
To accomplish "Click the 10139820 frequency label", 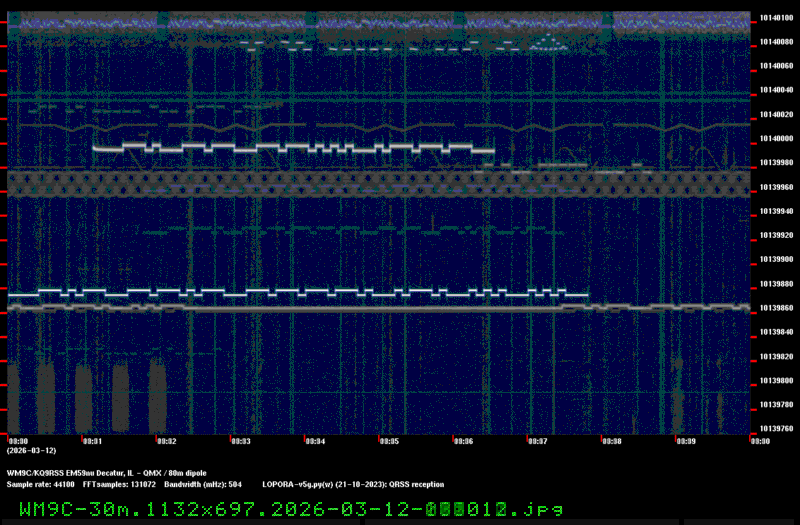I will pyautogui.click(x=776, y=357).
